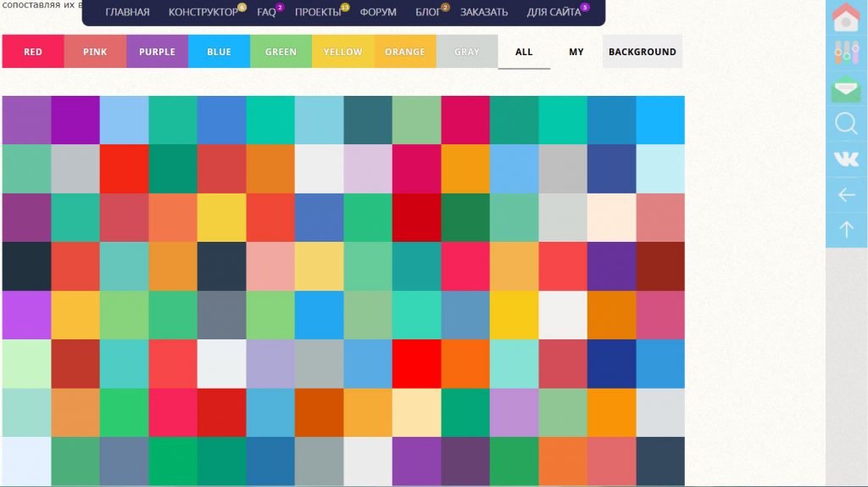
Task: Pick the pure bright red swatch
Action: pos(417,364)
